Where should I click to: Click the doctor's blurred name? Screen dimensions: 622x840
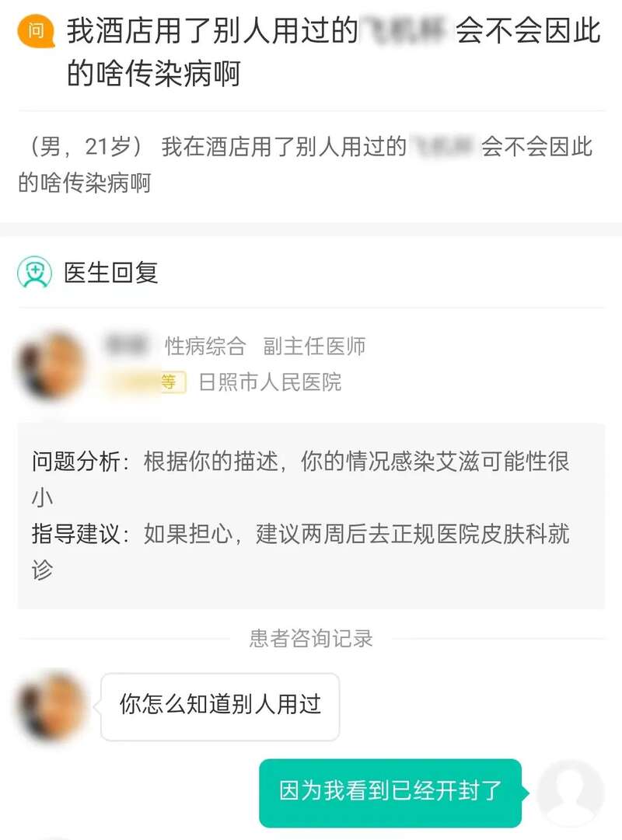125,344
